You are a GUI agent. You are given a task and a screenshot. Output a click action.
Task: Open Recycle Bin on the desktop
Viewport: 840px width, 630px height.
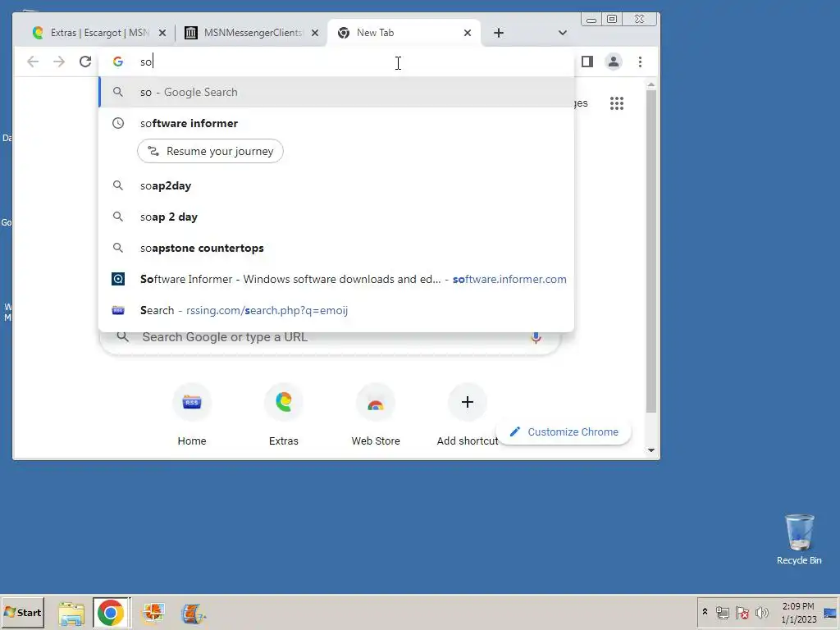[x=799, y=540]
